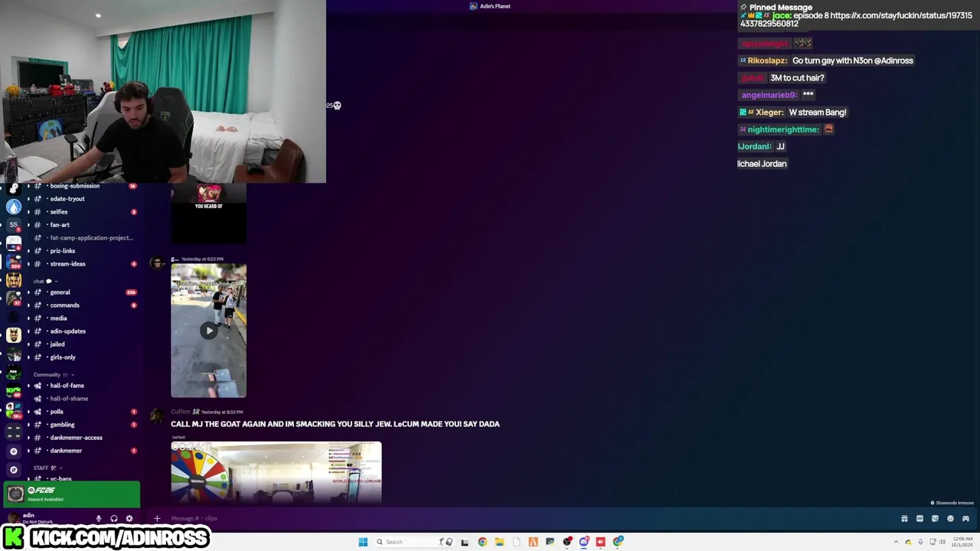Image resolution: width=980 pixels, height=551 pixels.
Task: Open the GIF picker icon
Action: (x=920, y=519)
